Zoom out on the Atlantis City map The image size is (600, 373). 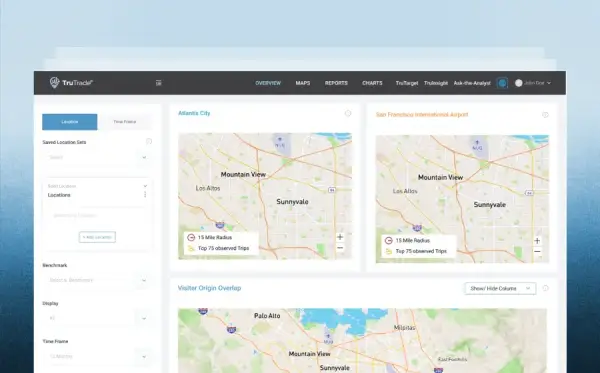(340, 248)
